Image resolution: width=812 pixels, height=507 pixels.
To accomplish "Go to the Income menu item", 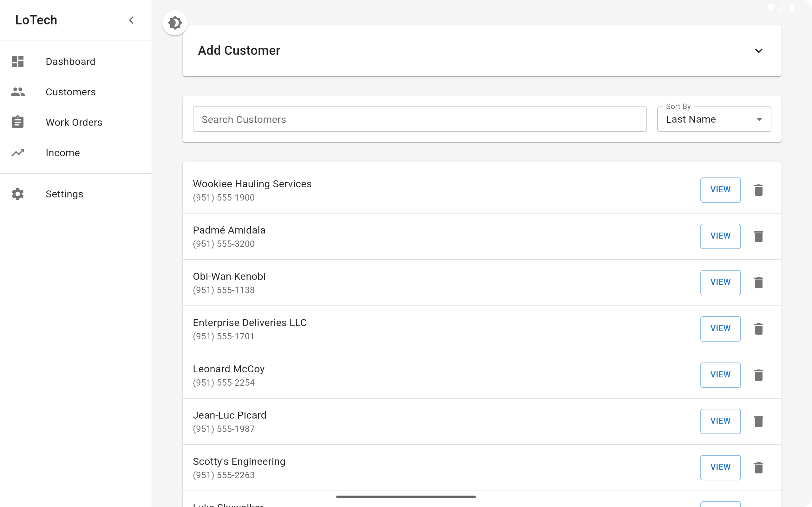I will (63, 152).
